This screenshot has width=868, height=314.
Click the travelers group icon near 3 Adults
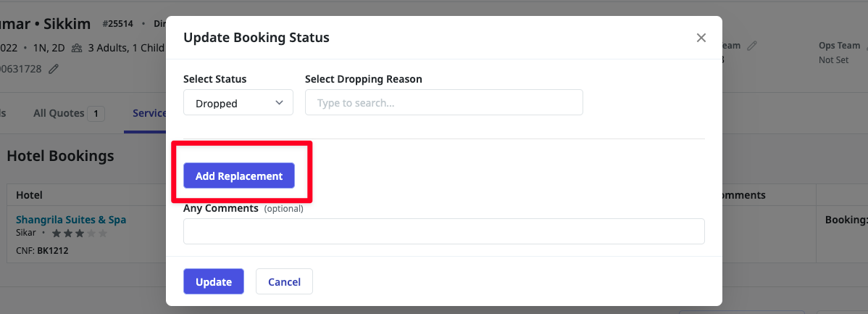(x=78, y=49)
